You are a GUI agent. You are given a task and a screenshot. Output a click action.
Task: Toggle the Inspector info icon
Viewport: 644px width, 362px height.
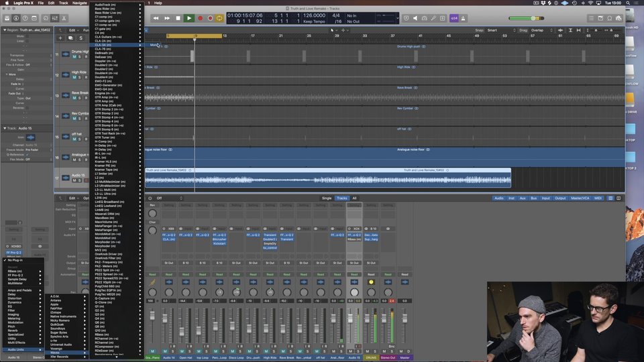click(16, 18)
